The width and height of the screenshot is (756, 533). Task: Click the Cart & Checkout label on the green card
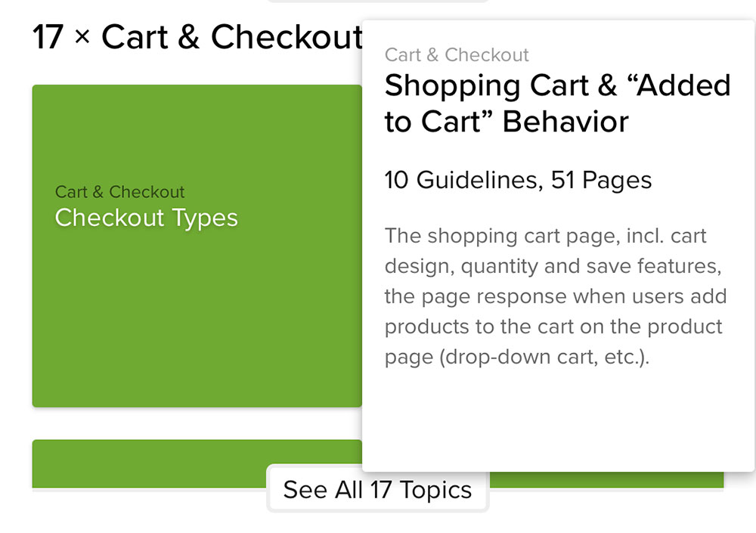[x=120, y=192]
